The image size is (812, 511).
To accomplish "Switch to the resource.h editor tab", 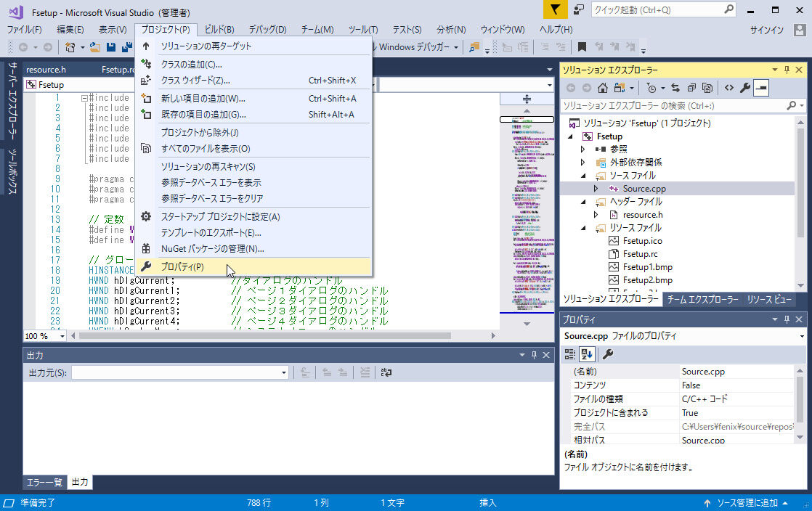I will pyautogui.click(x=46, y=70).
